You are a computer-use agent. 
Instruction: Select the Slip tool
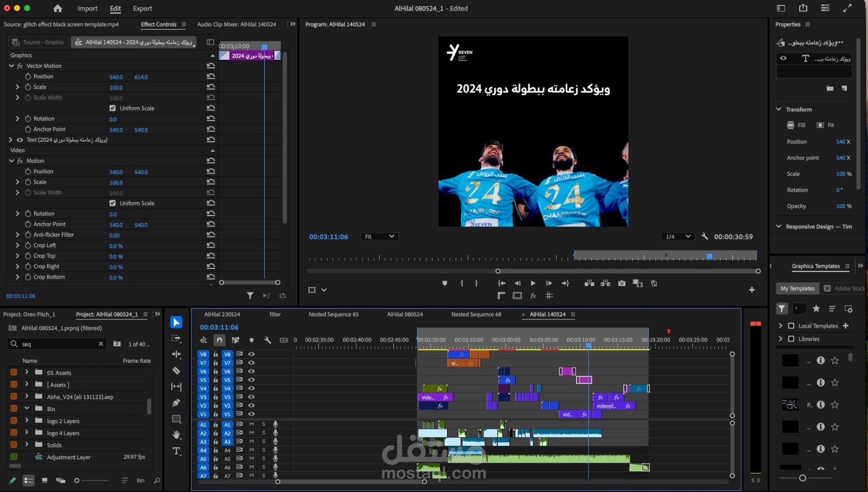pyautogui.click(x=176, y=387)
